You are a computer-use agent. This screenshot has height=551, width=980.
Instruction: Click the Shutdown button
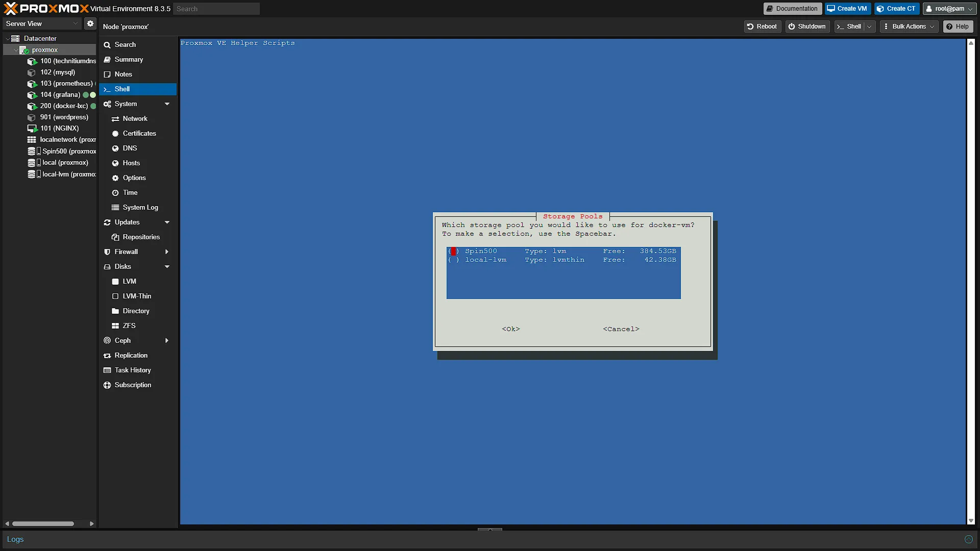pos(807,27)
